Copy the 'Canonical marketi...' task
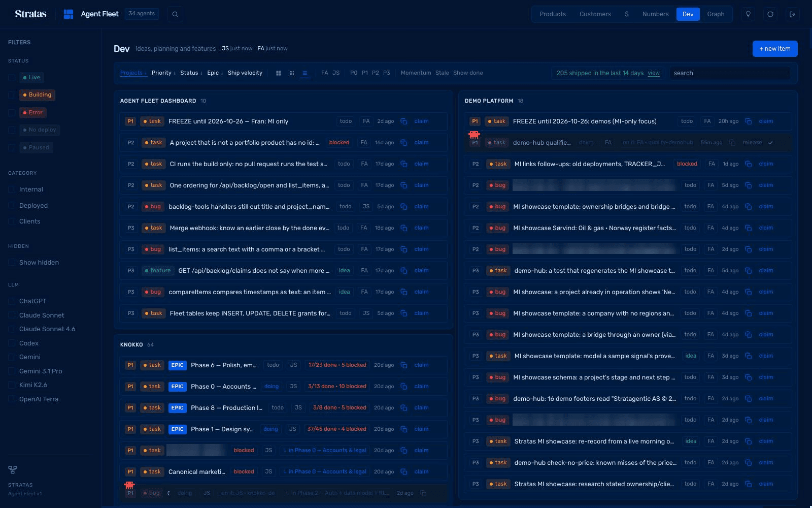 coord(404,472)
